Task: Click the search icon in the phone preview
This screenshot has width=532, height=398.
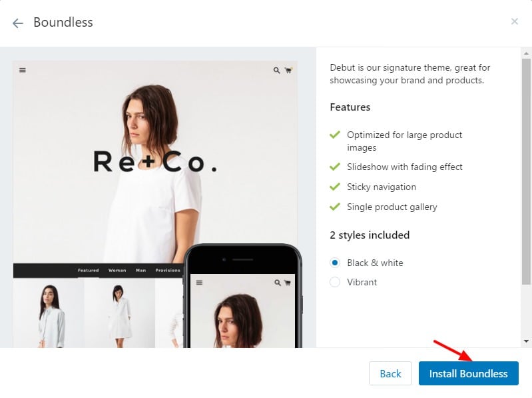Action: coord(278,283)
